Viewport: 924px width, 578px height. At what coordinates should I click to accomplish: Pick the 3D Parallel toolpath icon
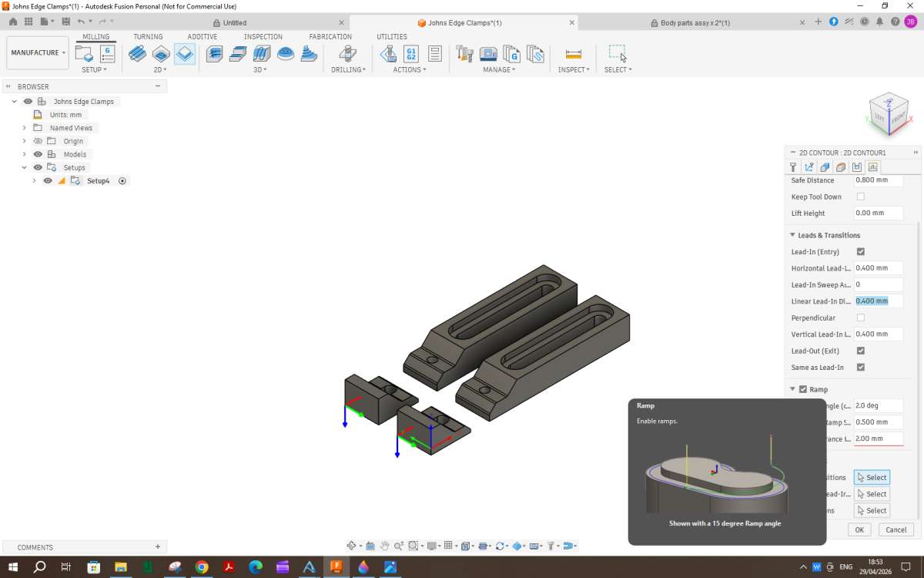click(262, 54)
